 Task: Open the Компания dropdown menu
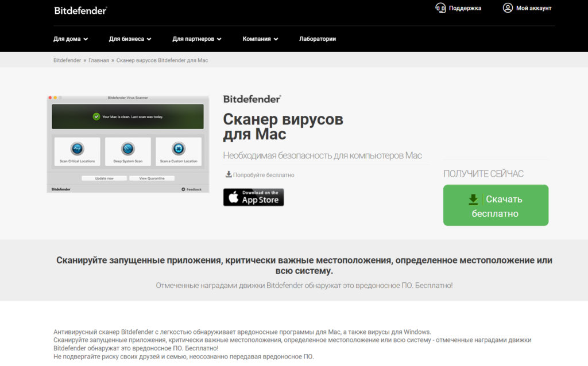(260, 39)
